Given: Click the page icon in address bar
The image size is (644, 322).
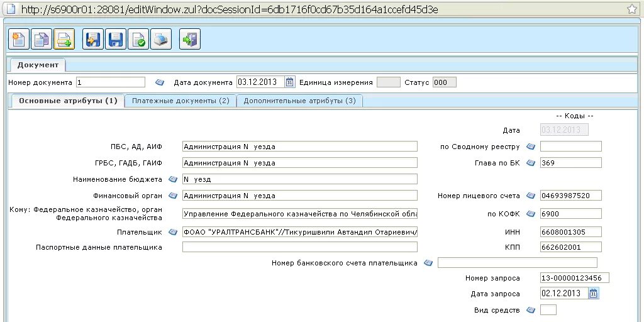Looking at the screenshot, I should [x=10, y=9].
